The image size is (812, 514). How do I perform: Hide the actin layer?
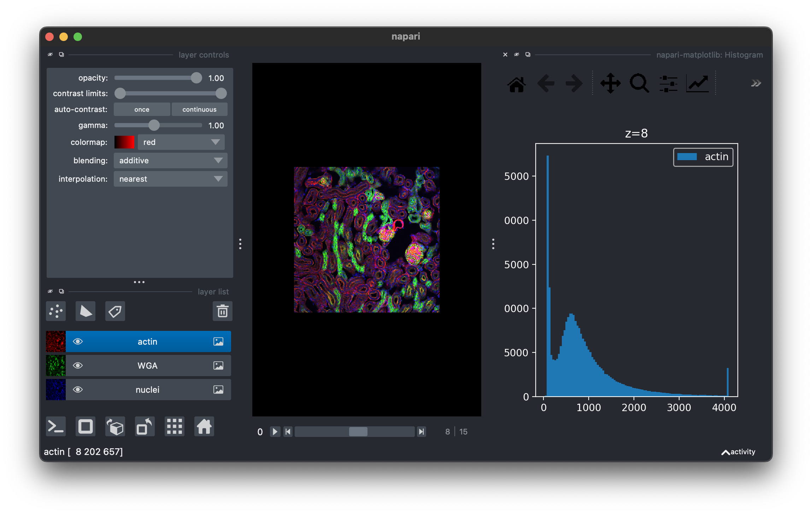pos(78,341)
